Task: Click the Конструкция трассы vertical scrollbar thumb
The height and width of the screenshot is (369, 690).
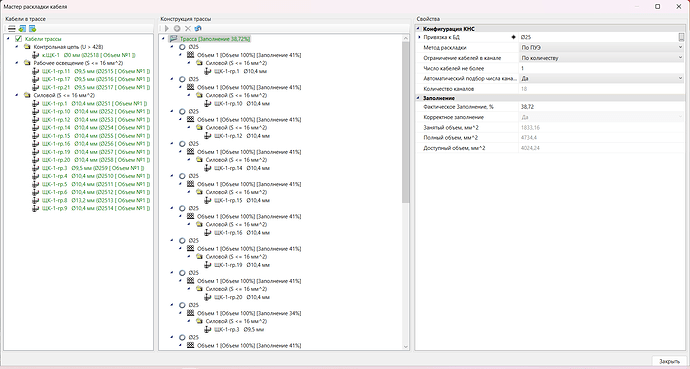Action: [405, 122]
